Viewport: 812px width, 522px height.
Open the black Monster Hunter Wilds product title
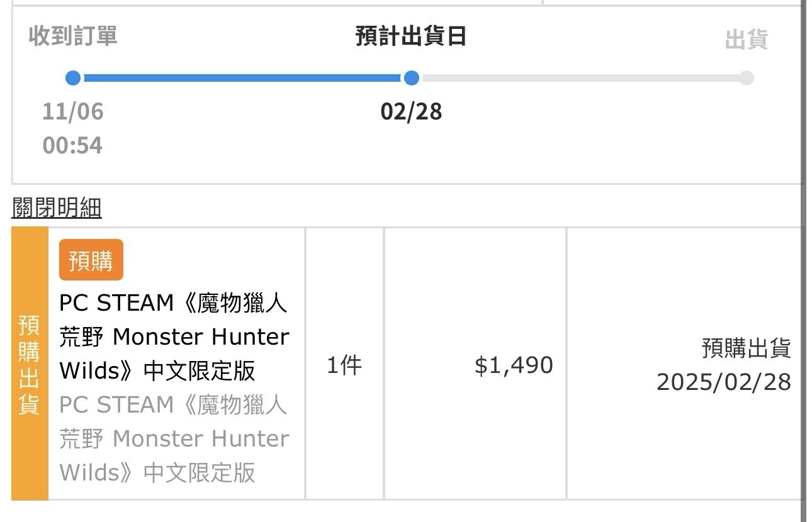pyautogui.click(x=174, y=337)
